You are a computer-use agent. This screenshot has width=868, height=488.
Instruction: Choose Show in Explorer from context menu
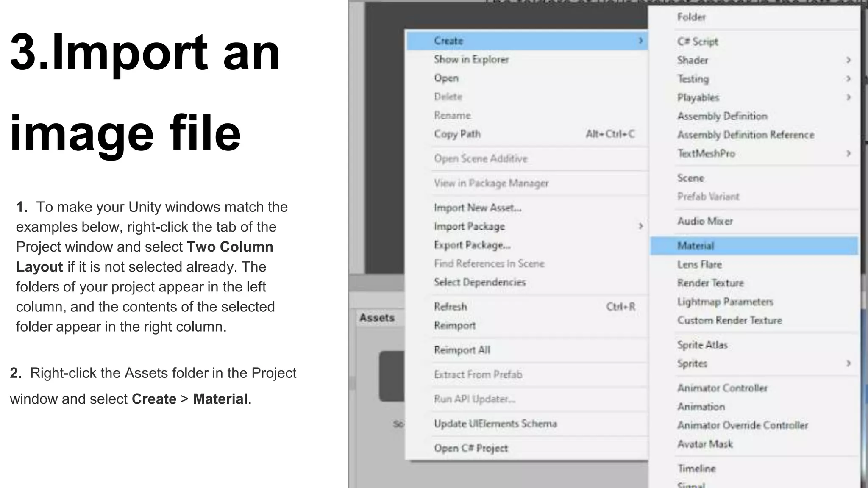click(x=527, y=59)
